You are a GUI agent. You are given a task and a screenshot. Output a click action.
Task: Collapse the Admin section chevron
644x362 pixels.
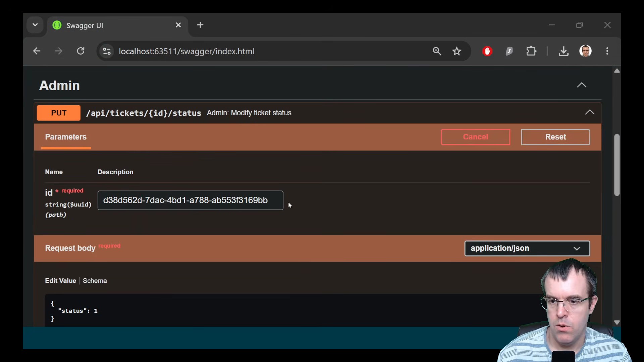tap(582, 85)
